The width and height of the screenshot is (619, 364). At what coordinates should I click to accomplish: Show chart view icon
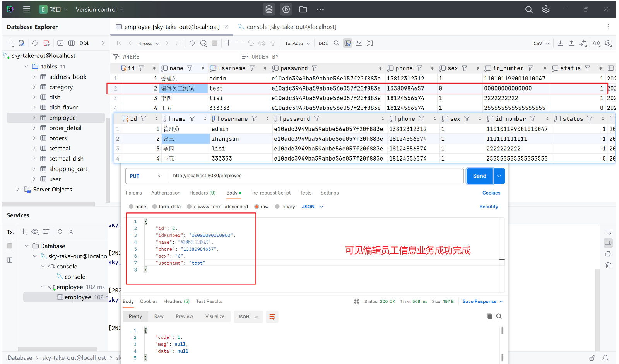click(x=359, y=43)
